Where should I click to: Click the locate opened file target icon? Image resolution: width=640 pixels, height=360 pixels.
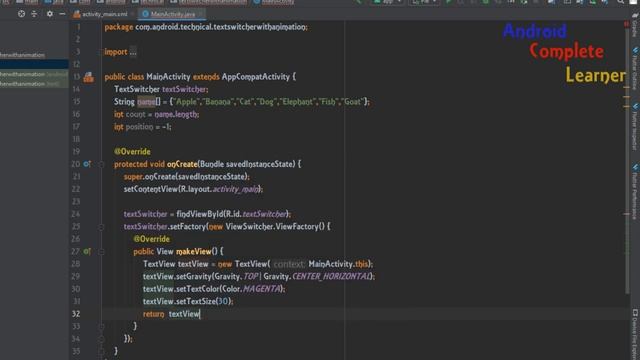(21, 14)
